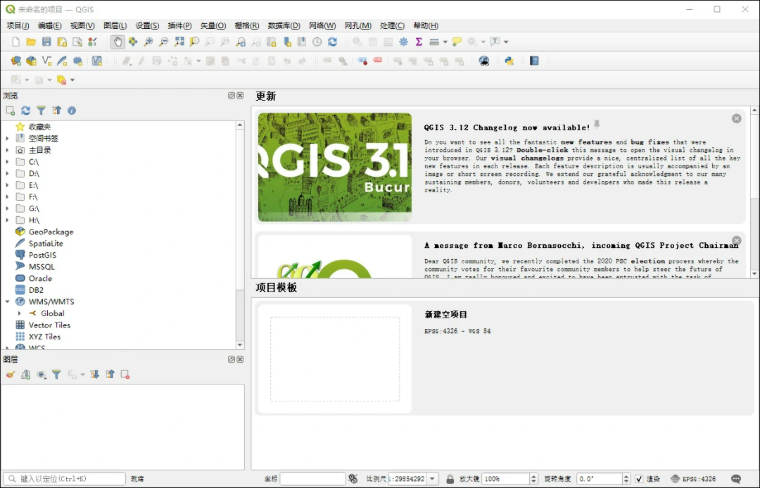This screenshot has width=760, height=488.
Task: Open the Processing Toolbox gear icon
Action: 403,42
